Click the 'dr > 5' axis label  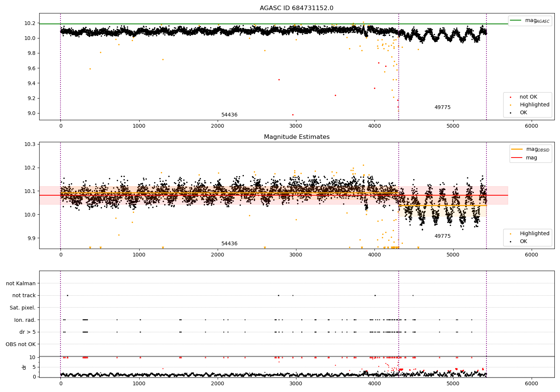[x=28, y=332]
